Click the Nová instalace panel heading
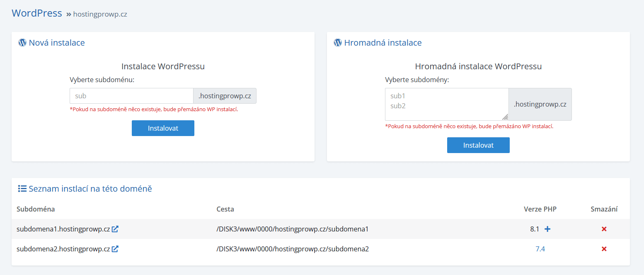The width and height of the screenshot is (644, 275). pyautogui.click(x=57, y=43)
